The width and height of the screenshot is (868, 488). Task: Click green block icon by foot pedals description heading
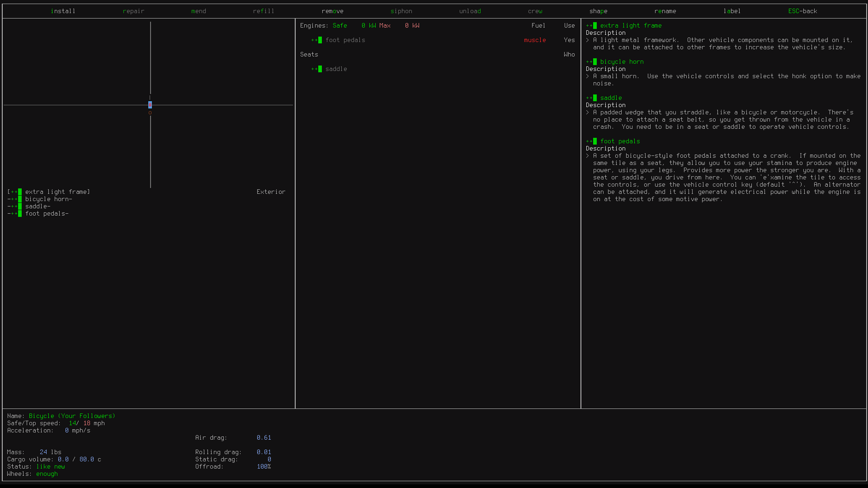[x=595, y=141]
